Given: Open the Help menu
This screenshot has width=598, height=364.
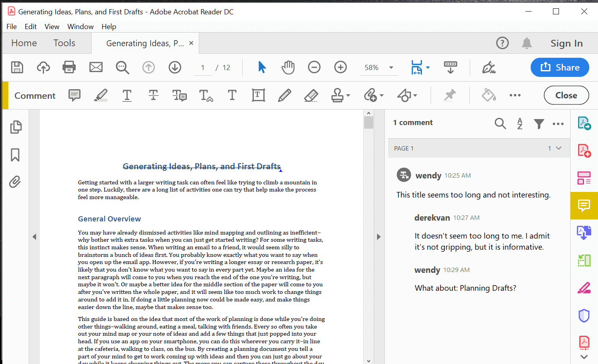Looking at the screenshot, I should (109, 27).
